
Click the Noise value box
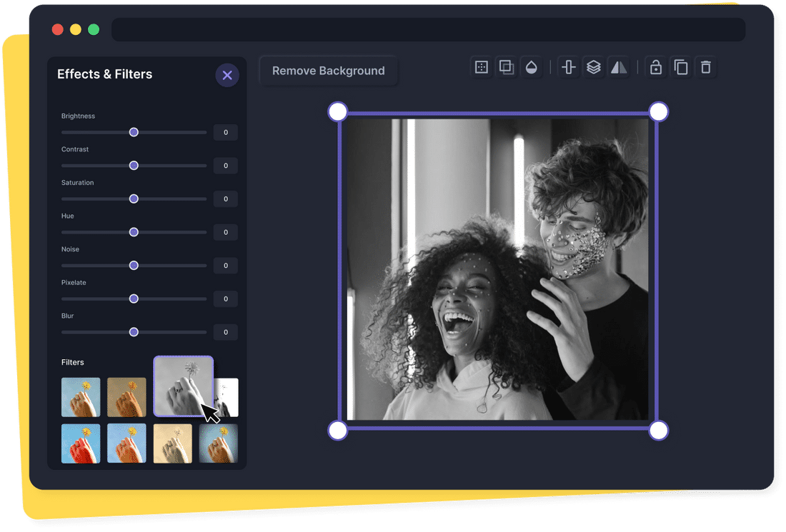click(225, 265)
